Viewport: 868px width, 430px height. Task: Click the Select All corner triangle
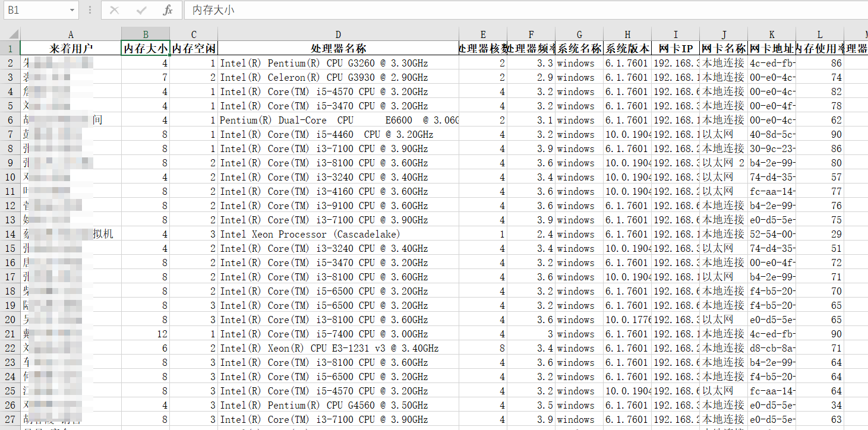click(x=10, y=34)
